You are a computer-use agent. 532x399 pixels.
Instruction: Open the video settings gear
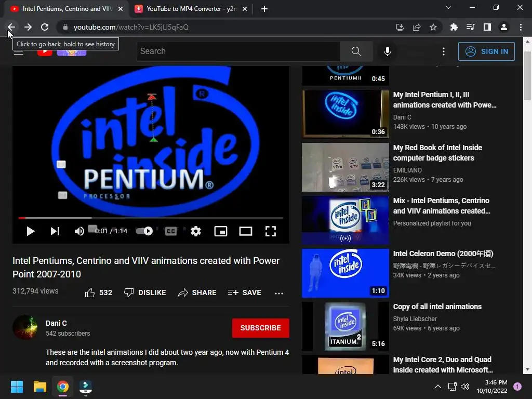click(x=196, y=231)
